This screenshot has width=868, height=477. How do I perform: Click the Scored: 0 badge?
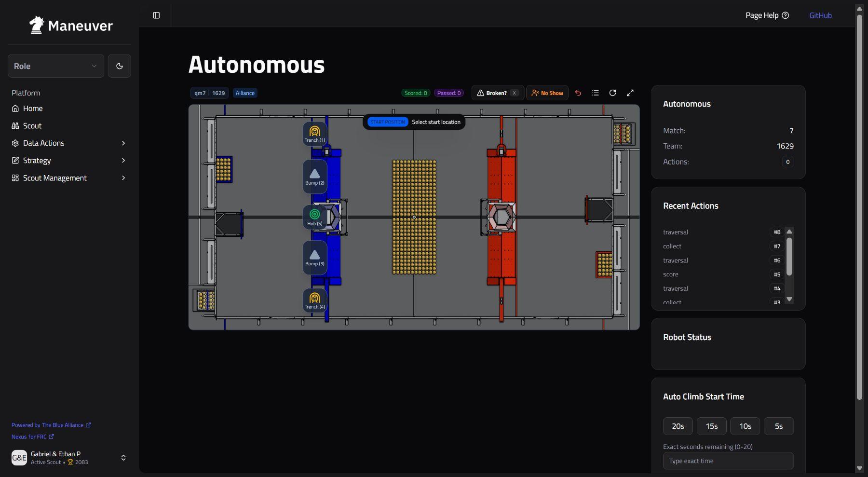[x=416, y=93]
